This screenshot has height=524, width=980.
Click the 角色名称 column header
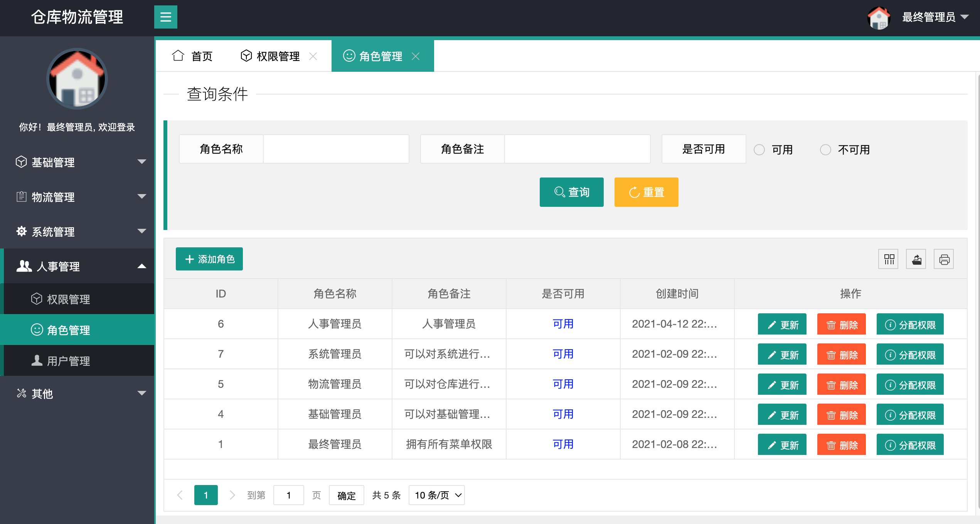335,294
